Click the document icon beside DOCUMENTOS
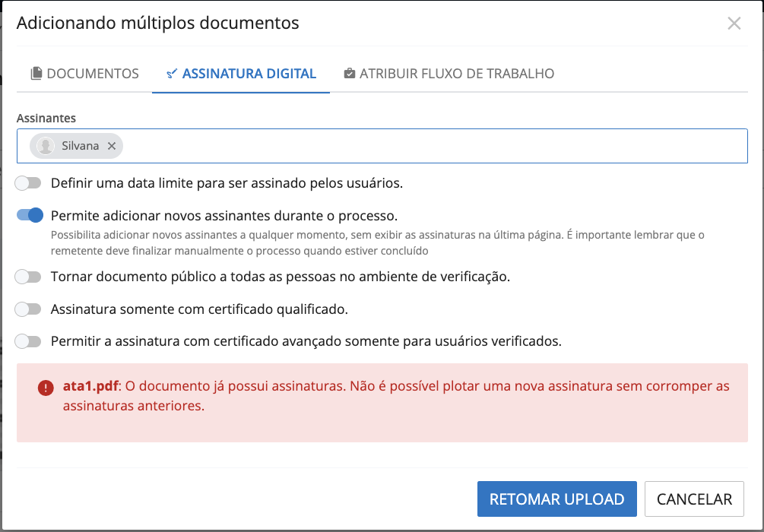This screenshot has width=764, height=532. 36,74
